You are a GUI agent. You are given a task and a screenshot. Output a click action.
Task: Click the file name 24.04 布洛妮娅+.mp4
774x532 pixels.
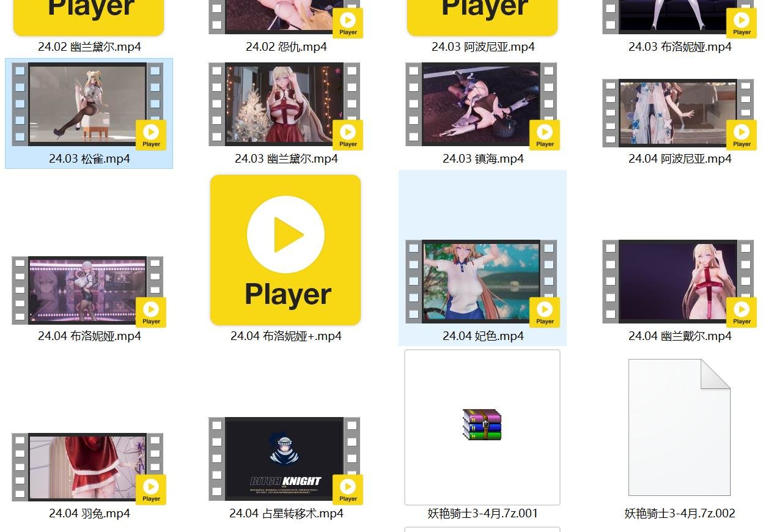[286, 336]
